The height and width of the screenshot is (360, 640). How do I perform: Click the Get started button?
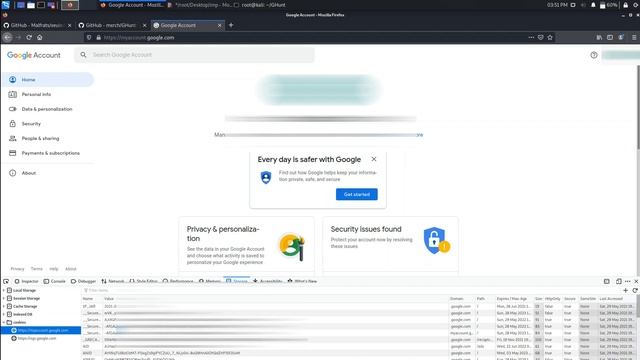(357, 194)
